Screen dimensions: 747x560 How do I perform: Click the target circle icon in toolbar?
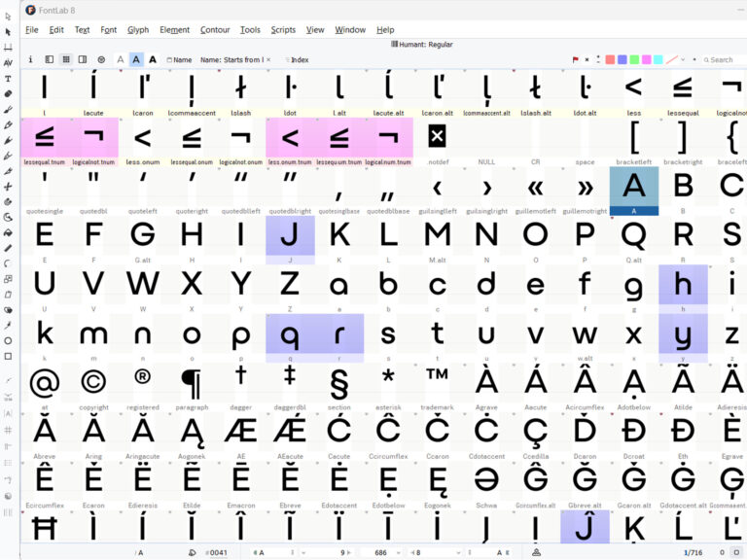tap(100, 59)
